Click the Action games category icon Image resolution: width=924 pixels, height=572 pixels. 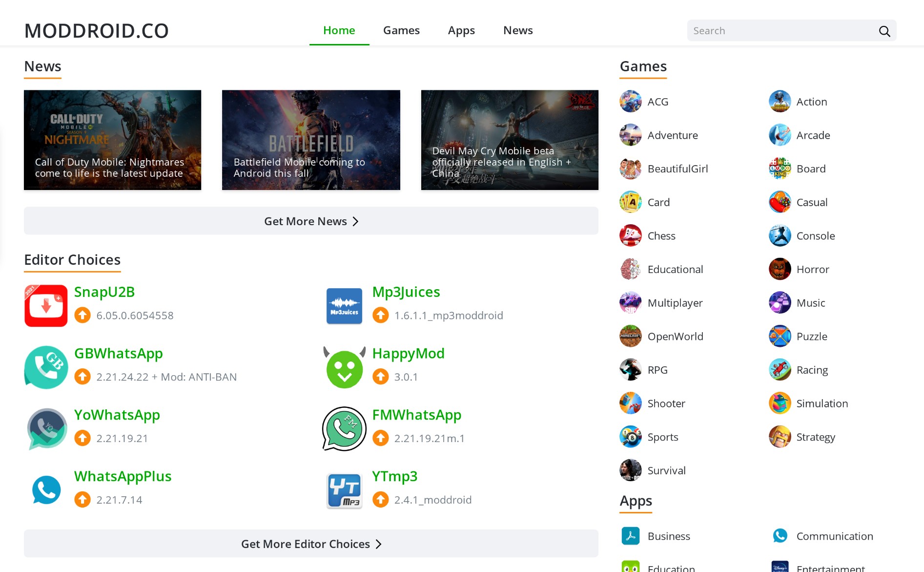click(780, 102)
